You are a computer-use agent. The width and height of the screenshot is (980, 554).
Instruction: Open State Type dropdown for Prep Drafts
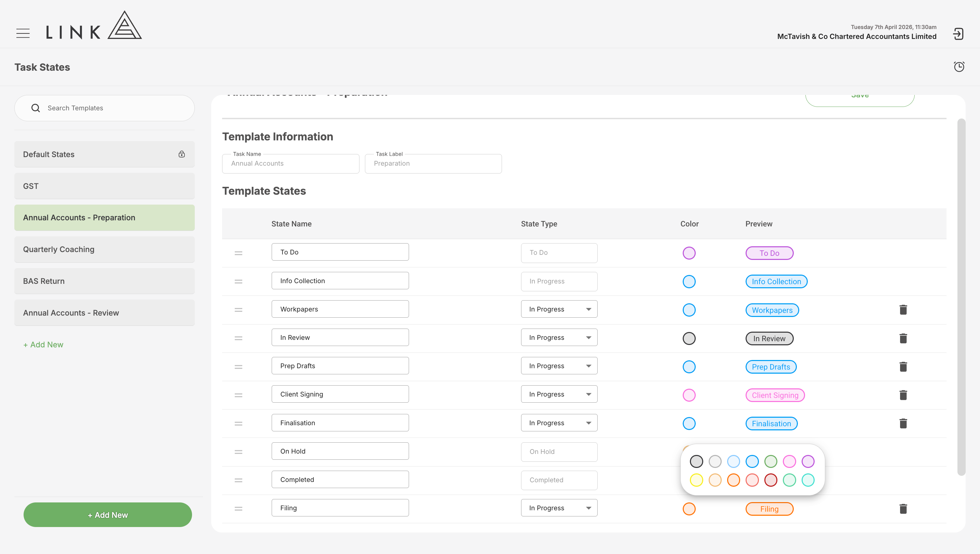559,366
